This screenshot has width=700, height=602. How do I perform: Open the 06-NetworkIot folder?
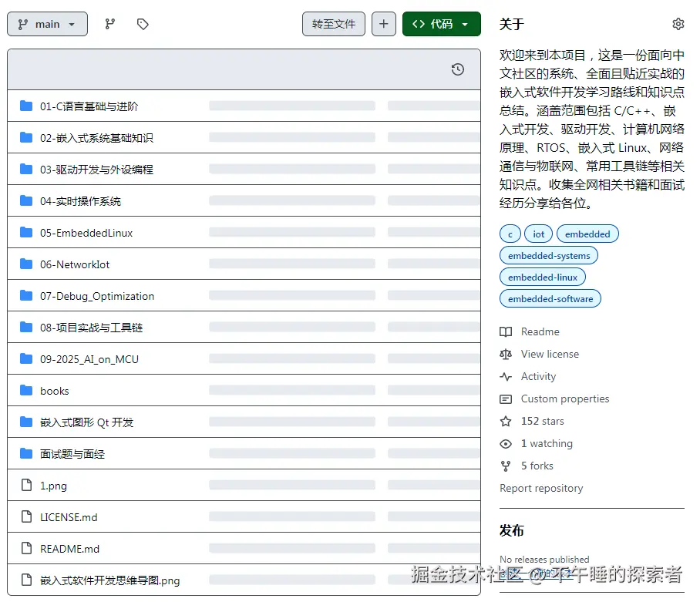click(x=75, y=264)
